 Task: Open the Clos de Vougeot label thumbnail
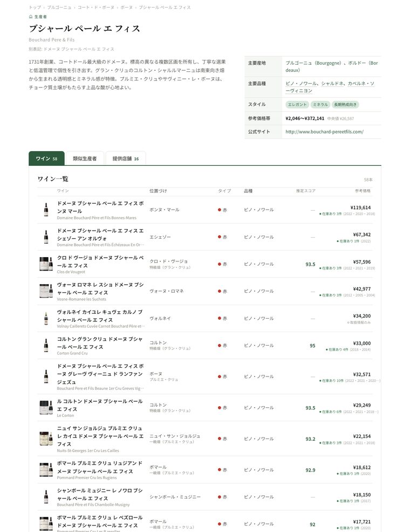pos(46,264)
